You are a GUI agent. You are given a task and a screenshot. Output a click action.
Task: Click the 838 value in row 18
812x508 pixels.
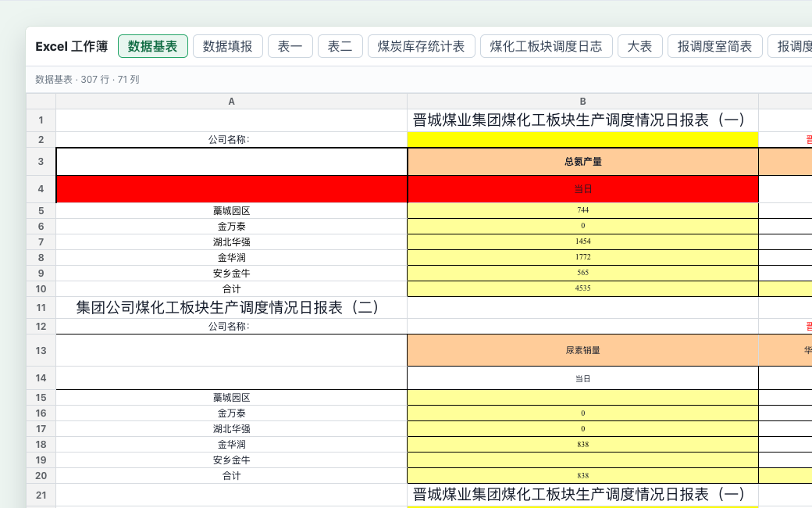click(582, 444)
